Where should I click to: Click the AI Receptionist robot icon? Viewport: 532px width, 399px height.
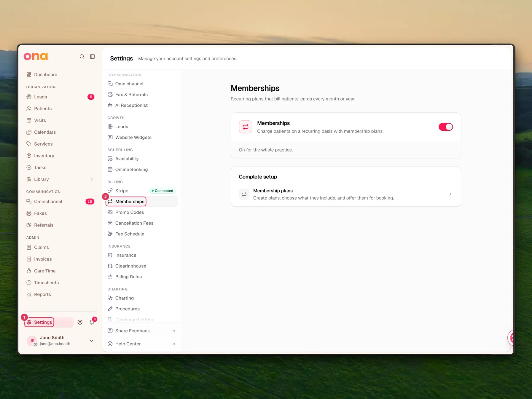[x=110, y=106]
